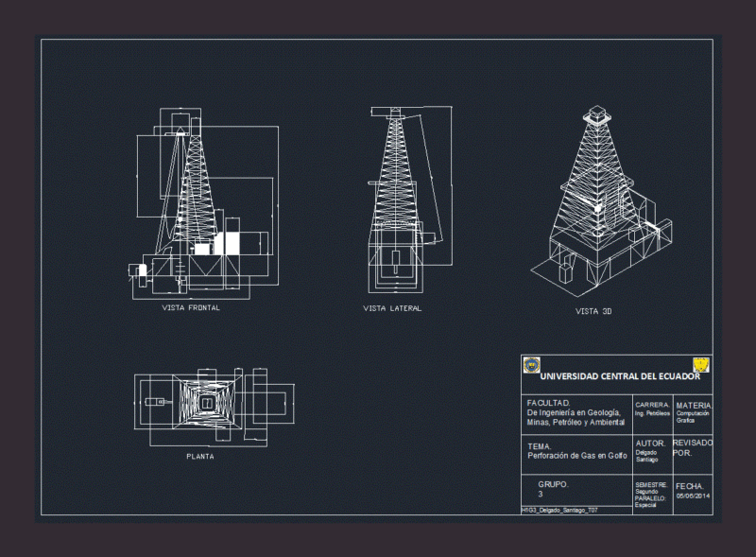Select the 3D isometric derrick drawing

coord(601,201)
